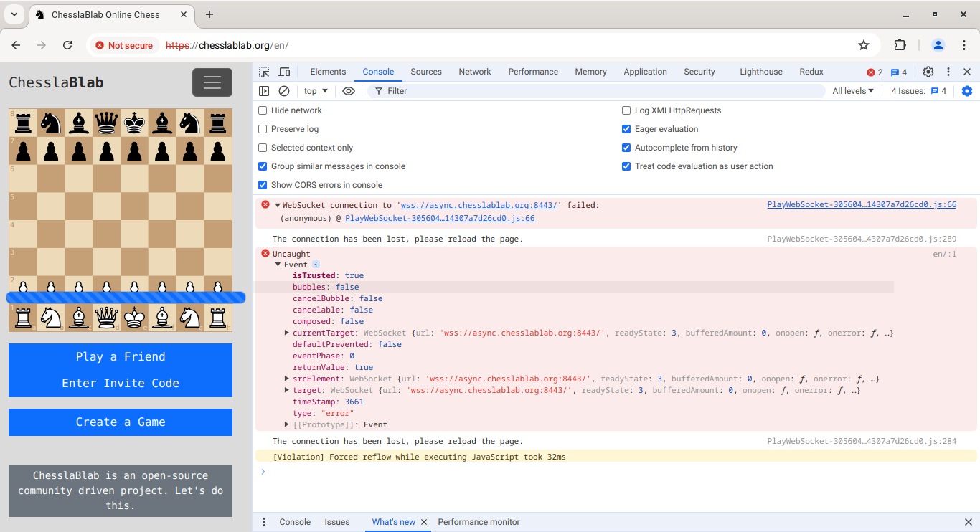Expand the target WebSocket entry
Screen dimensions: 980x532
[287, 390]
